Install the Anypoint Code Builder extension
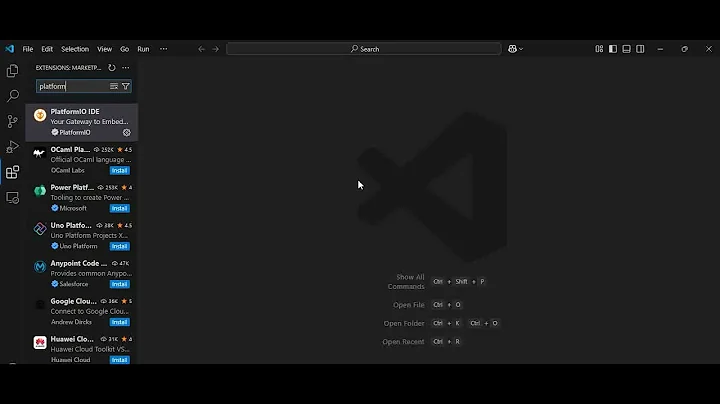The width and height of the screenshot is (720, 404). point(119,284)
